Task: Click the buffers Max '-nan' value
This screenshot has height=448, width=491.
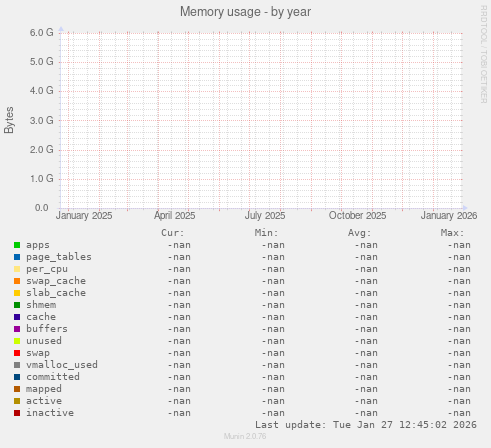Action: point(459,329)
